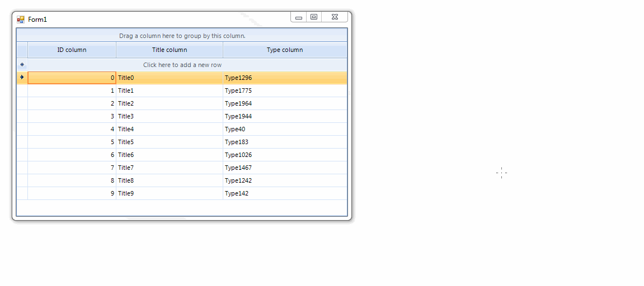Select the Type40 cell

[284, 129]
